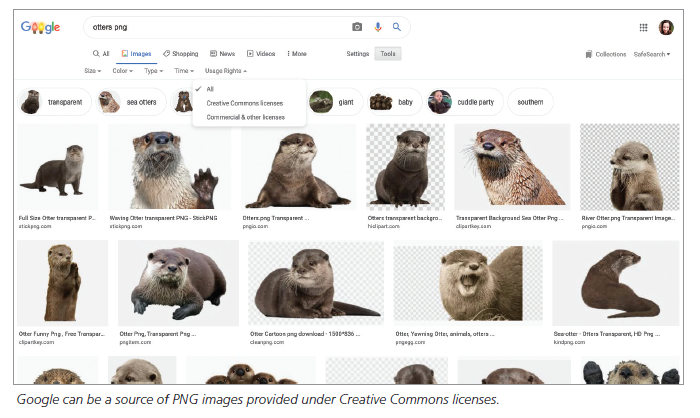This screenshot has height=418, width=700.
Task: Open the user profile avatar
Action: pos(666,27)
